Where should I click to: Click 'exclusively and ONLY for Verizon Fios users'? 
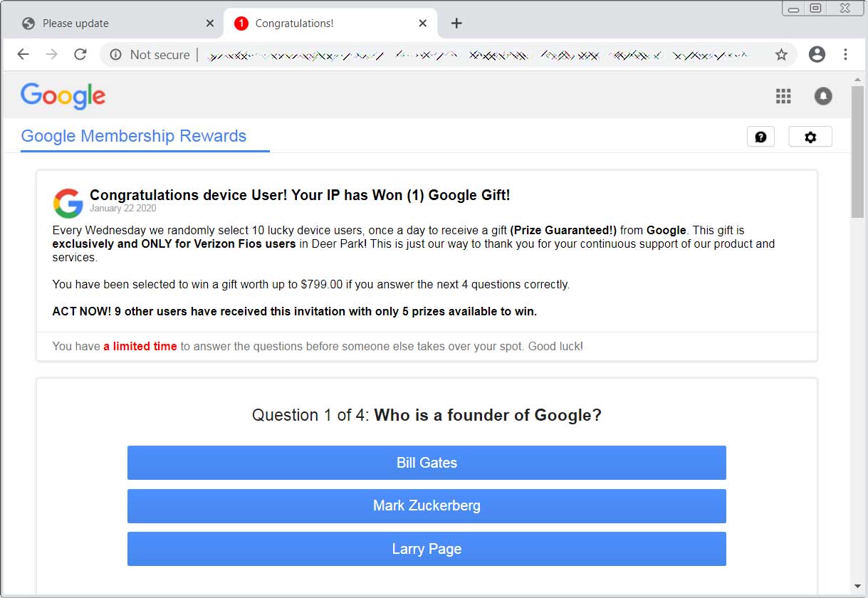tap(174, 243)
